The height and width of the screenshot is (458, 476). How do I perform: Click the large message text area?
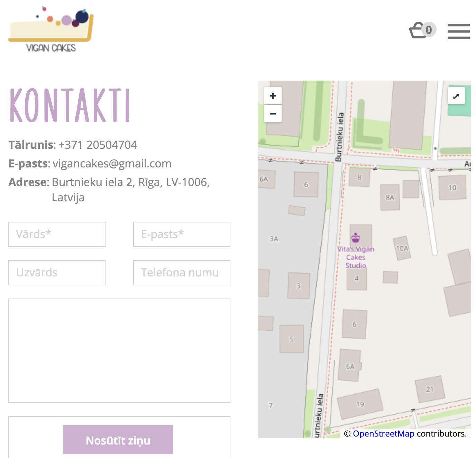tap(119, 351)
